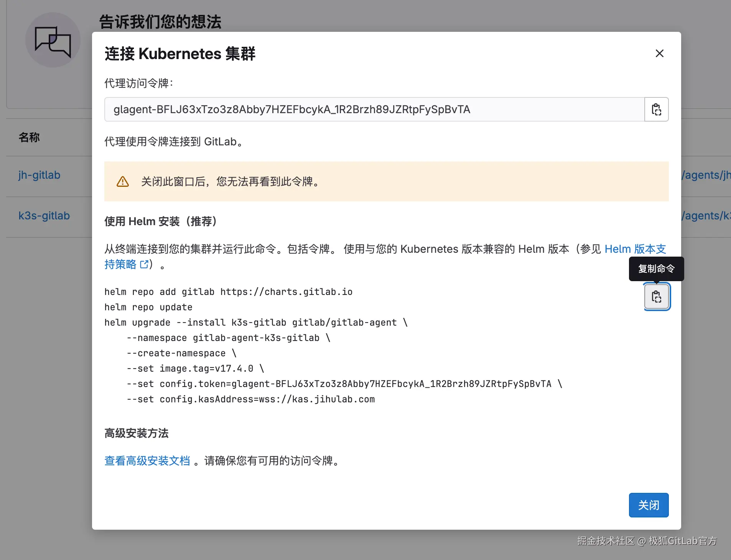Click the 名称 column header in background table
This screenshot has height=560, width=731.
tap(29, 137)
